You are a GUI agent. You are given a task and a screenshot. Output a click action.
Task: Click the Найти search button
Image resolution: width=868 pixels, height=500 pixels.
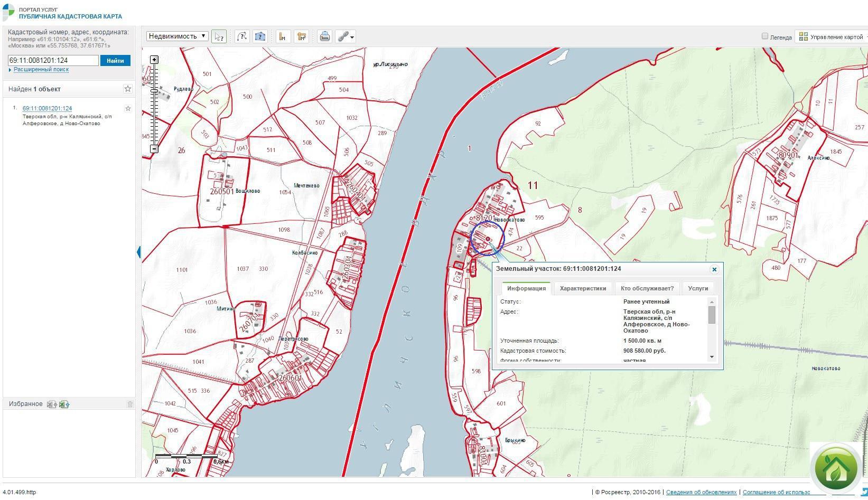click(115, 61)
